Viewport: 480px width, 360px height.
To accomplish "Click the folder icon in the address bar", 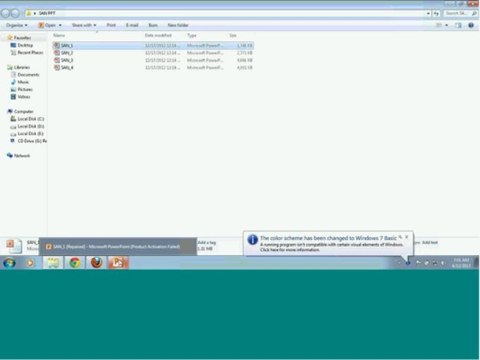I will pyautogui.click(x=29, y=13).
